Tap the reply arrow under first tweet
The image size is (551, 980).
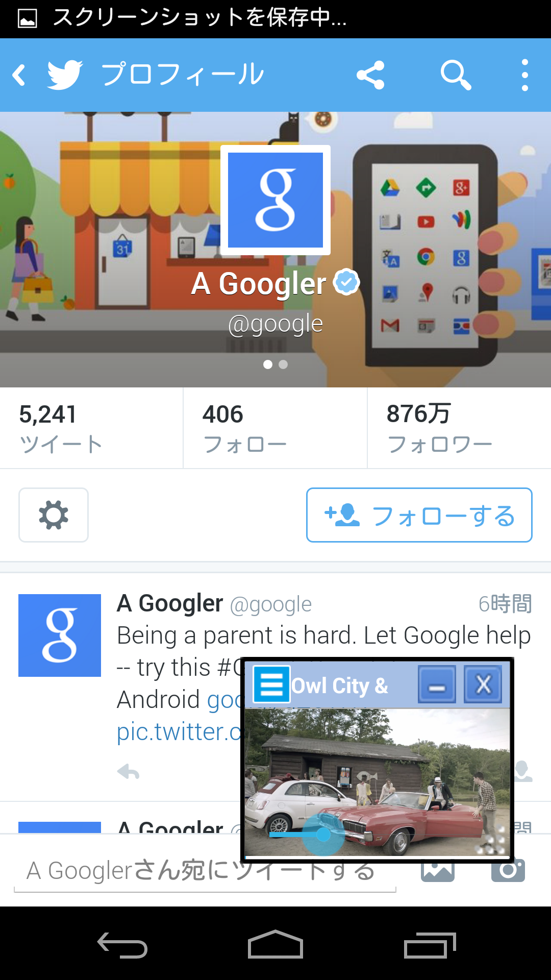tap(128, 772)
